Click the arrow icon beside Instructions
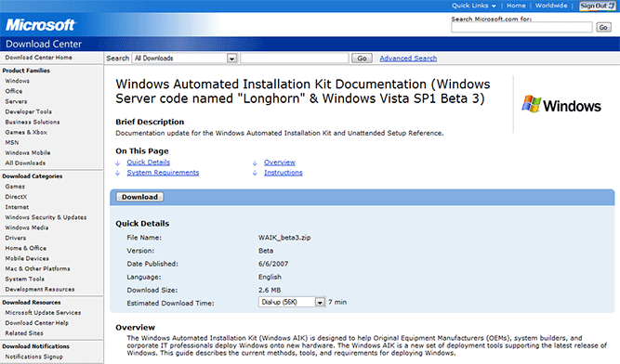Image resolution: width=620 pixels, height=364 pixels. tap(255, 173)
